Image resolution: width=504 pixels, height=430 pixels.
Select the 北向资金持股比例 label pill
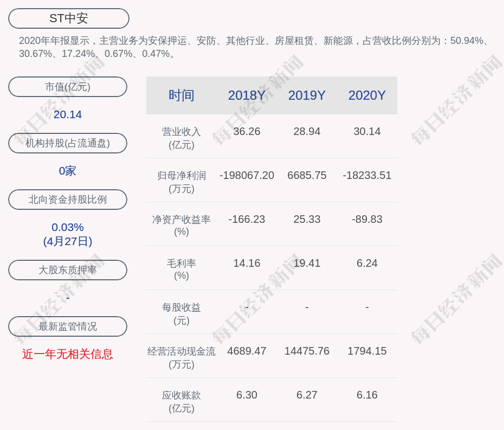(68, 200)
